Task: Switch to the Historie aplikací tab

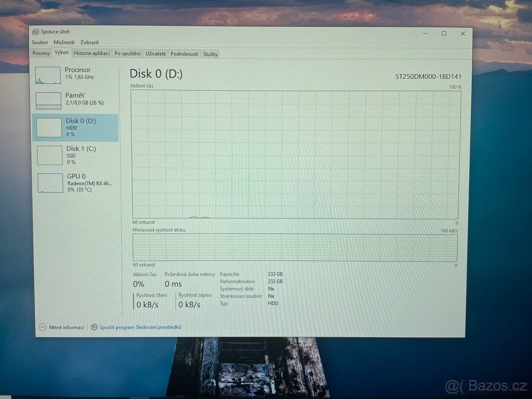Action: [x=92, y=53]
